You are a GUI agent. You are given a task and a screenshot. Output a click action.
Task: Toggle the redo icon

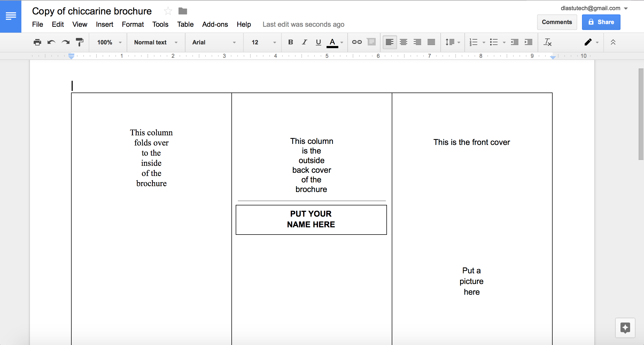(x=66, y=42)
